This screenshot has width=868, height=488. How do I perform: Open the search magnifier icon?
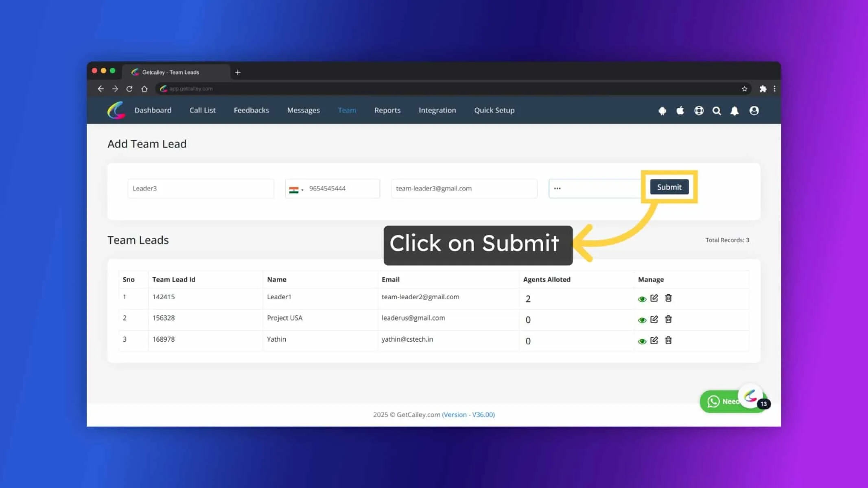(717, 111)
